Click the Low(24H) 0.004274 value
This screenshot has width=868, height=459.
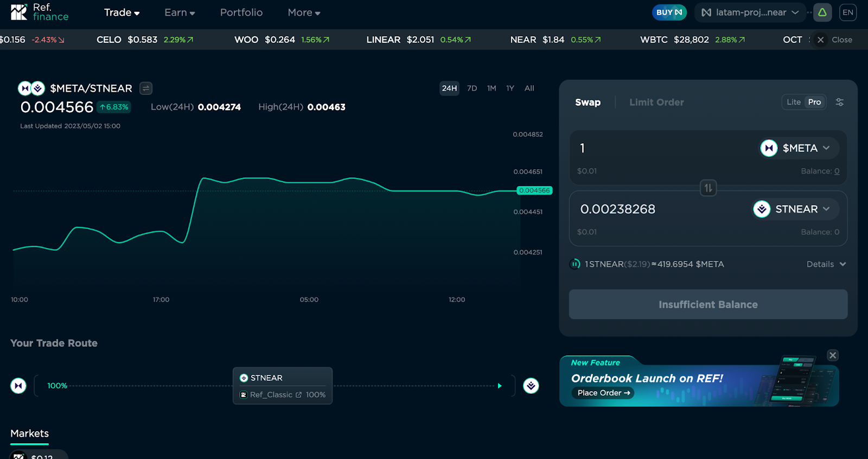click(x=219, y=107)
